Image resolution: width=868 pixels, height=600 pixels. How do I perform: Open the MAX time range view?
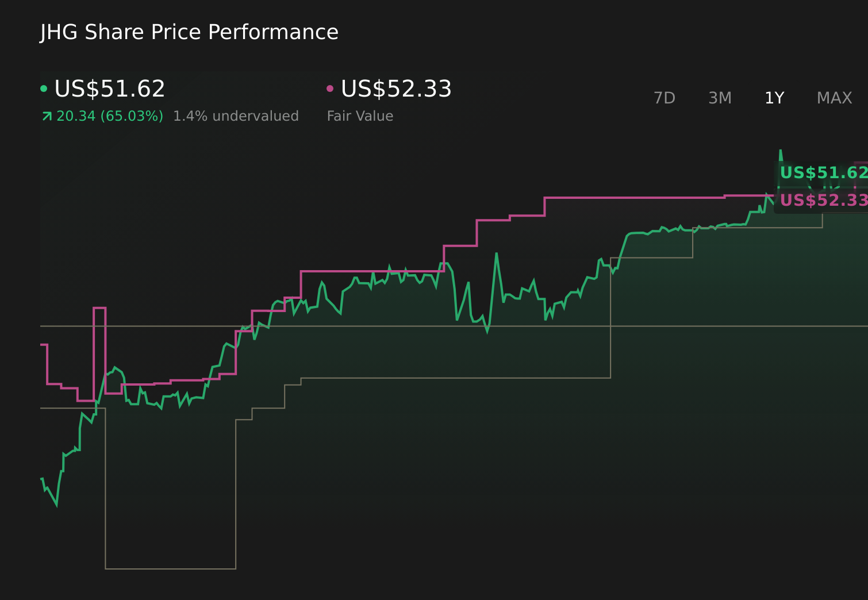point(834,98)
